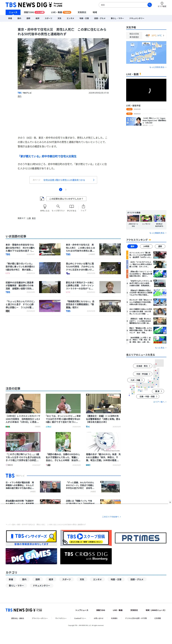Click お問い合わせ in the footer
The width and height of the screenshot is (172, 644).
click(98, 618)
